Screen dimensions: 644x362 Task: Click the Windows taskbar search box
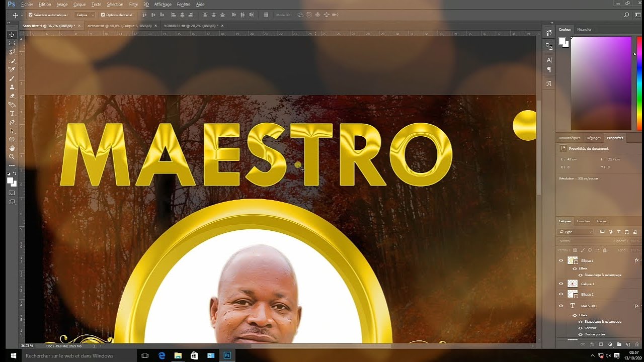pyautogui.click(x=79, y=355)
